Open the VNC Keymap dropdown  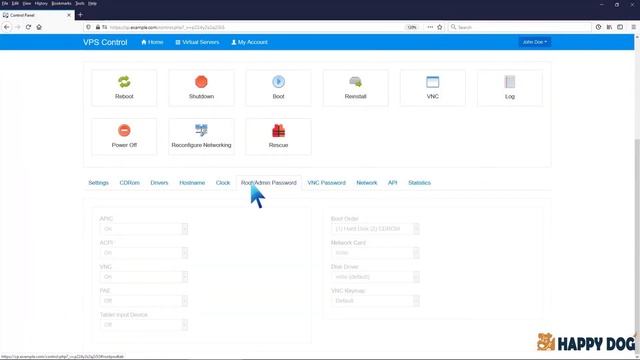(375, 301)
